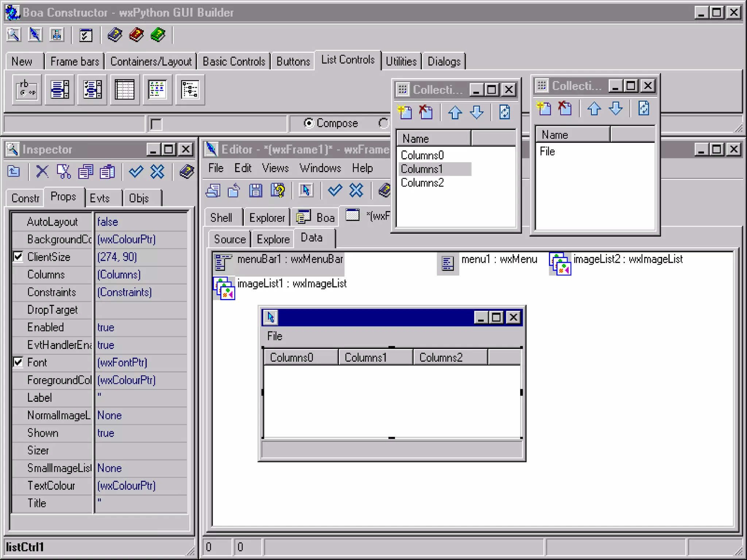Image resolution: width=747 pixels, height=560 pixels.
Task: Toggle the ClientSize property checkbox
Action: [18, 257]
